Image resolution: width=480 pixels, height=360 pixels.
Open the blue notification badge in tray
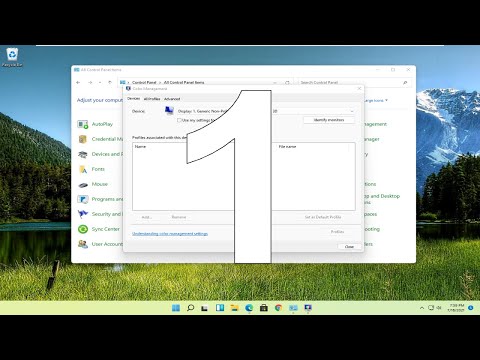(471, 308)
